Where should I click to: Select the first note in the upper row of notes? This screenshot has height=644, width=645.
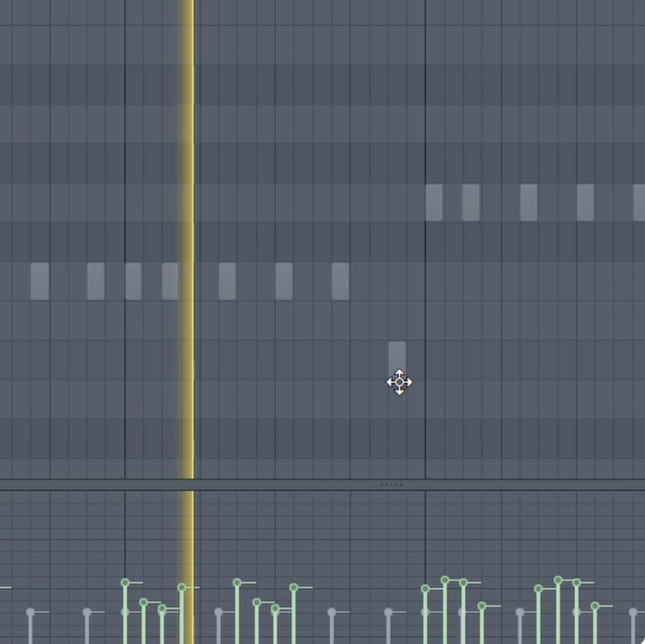(x=434, y=202)
